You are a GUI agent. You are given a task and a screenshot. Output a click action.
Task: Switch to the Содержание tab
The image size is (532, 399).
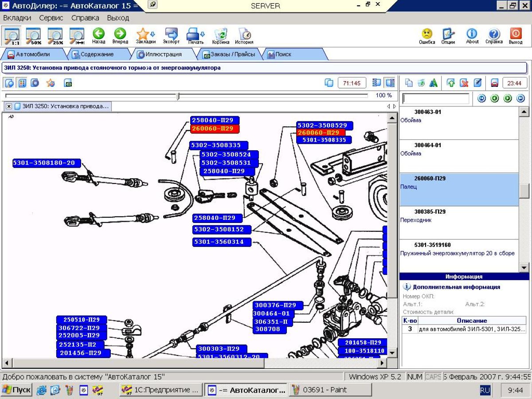pos(97,54)
